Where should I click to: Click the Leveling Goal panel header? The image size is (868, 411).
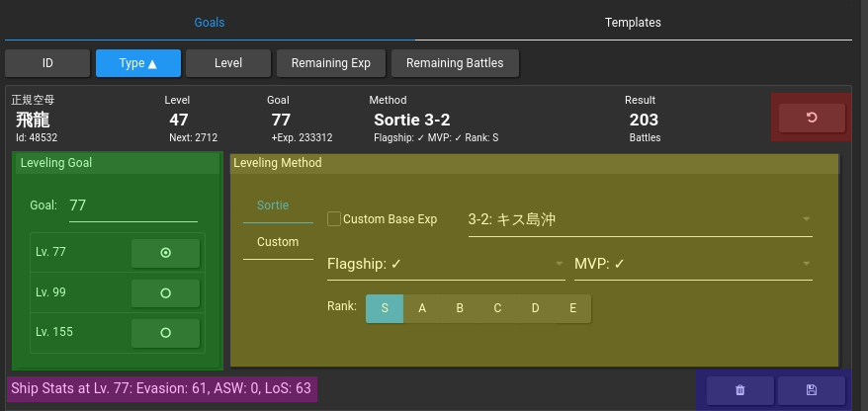(x=118, y=163)
